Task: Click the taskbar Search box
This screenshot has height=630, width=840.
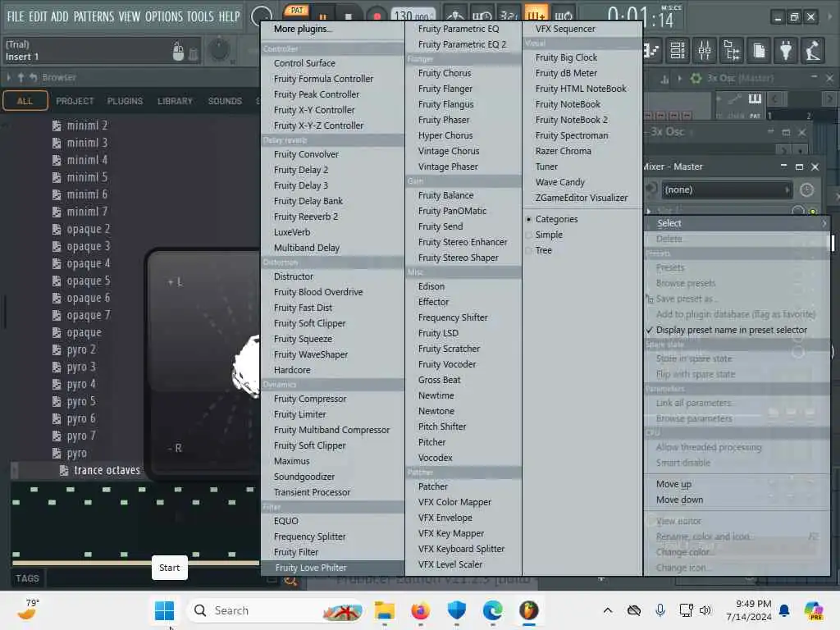Action: pyautogui.click(x=274, y=610)
